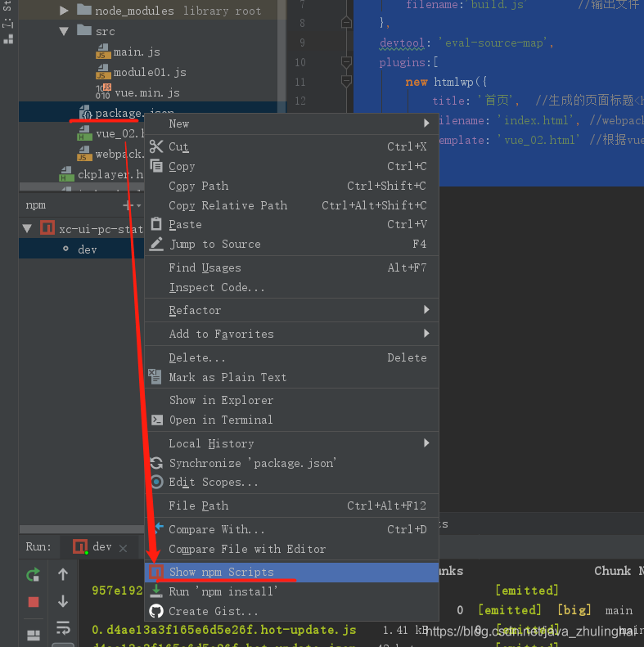Click the Compare With arrow icon

tap(160, 527)
